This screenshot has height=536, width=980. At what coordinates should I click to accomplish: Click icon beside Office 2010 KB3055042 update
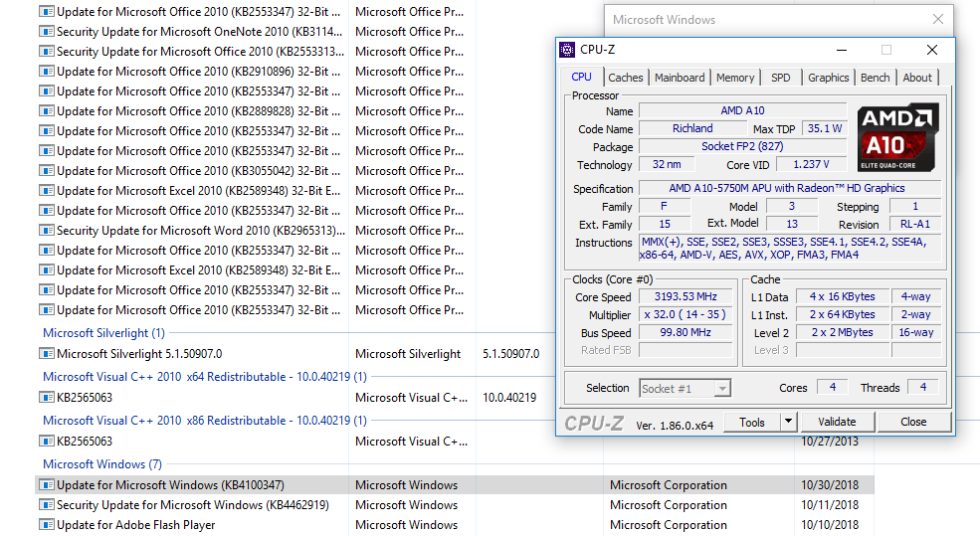[x=46, y=171]
